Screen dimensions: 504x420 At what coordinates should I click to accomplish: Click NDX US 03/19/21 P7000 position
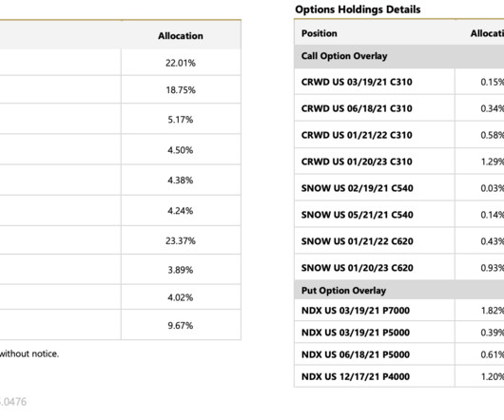coord(356,311)
